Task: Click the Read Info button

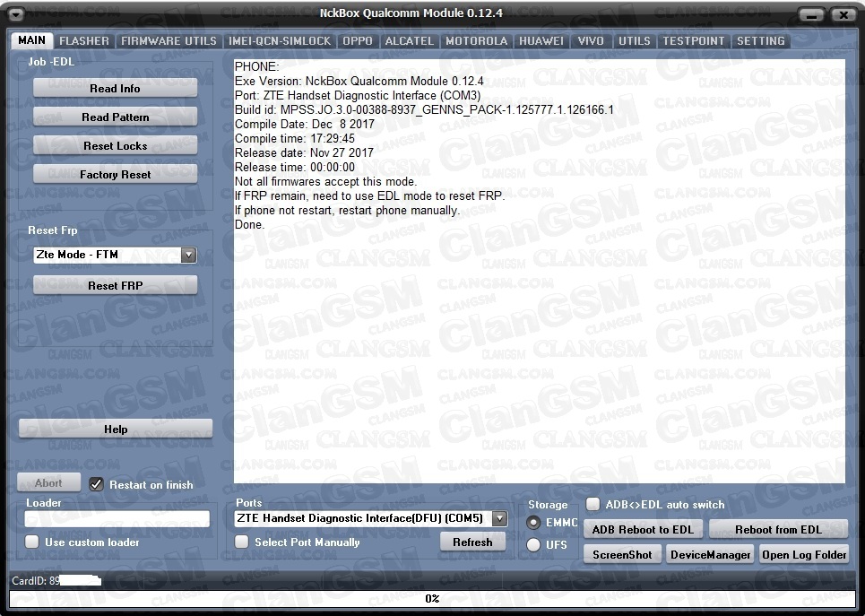Action: (x=116, y=88)
